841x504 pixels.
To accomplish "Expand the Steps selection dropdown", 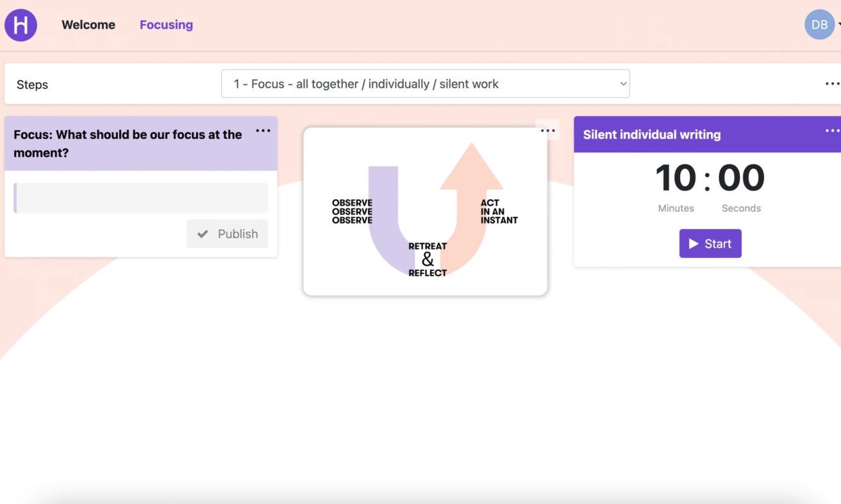I will click(x=425, y=84).
